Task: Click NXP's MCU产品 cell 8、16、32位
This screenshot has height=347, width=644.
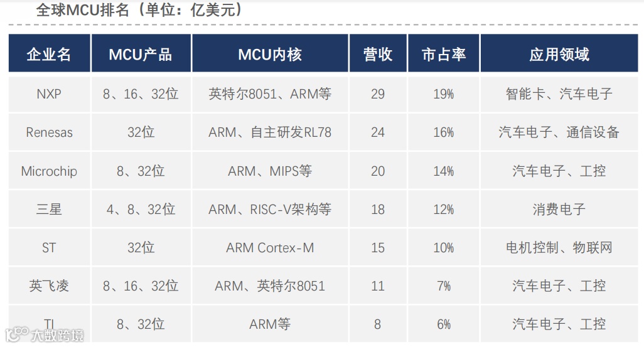Action: tap(141, 94)
